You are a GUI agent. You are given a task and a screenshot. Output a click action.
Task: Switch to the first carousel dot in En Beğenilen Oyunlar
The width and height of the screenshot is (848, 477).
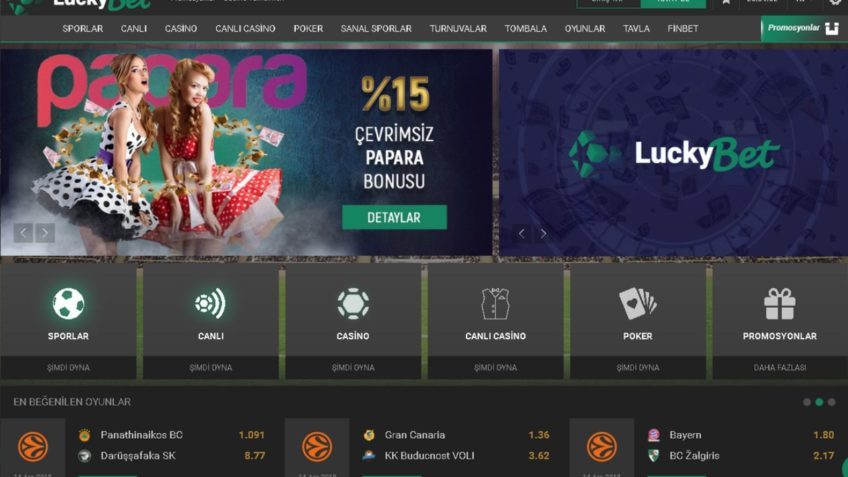tap(807, 402)
